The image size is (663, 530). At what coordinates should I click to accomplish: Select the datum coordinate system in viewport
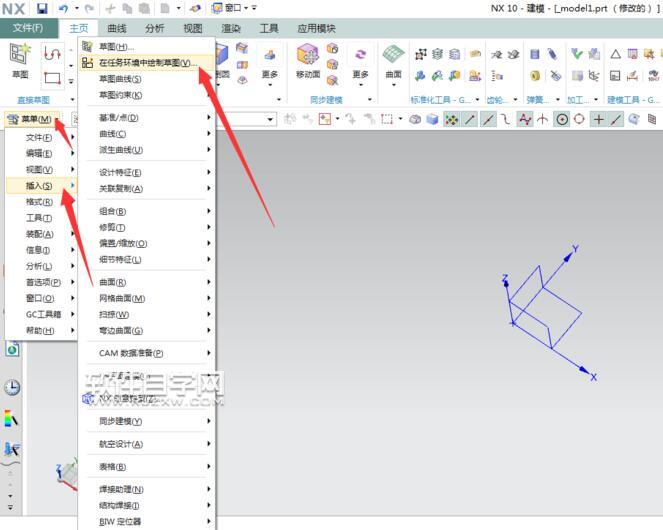pos(548,312)
